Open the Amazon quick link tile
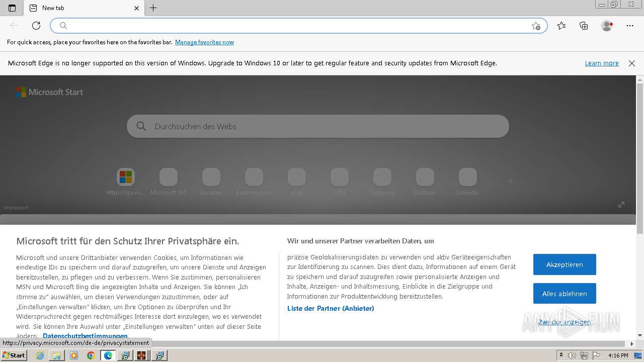This screenshot has width=644, height=362. point(211,182)
